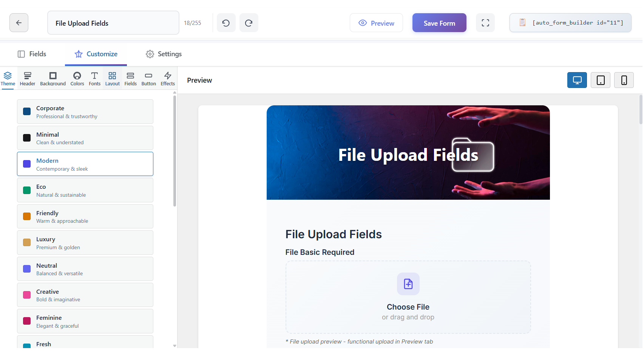The image size is (644, 353).
Task: Switch to the Fields tab
Action: [32, 54]
